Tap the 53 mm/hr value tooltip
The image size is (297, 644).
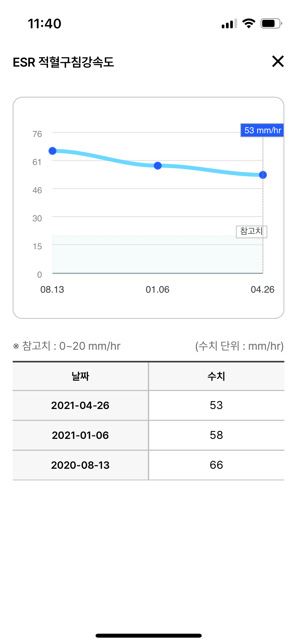[262, 130]
